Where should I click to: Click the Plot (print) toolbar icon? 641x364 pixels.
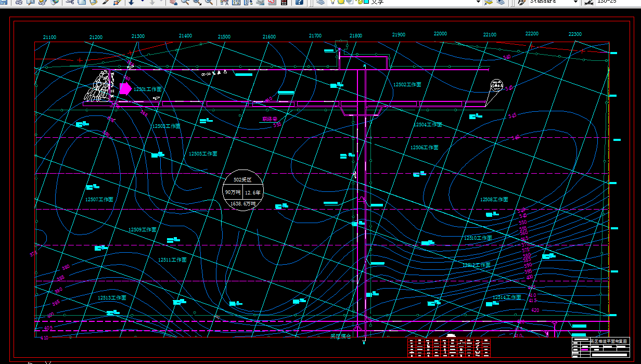19,2
